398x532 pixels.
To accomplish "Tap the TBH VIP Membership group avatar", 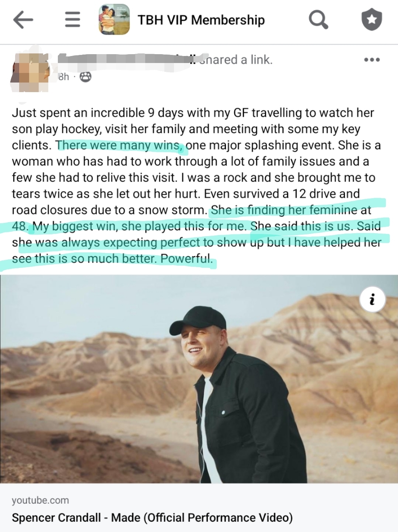I will tap(114, 20).
